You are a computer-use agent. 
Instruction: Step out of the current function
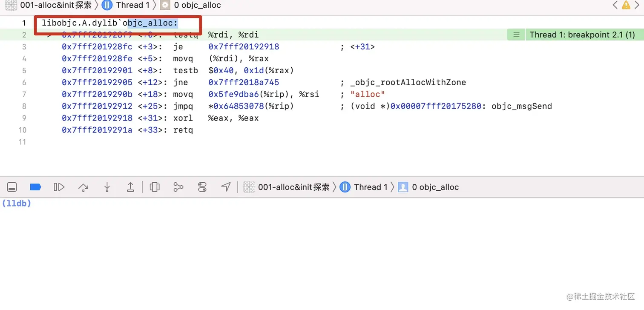[131, 187]
